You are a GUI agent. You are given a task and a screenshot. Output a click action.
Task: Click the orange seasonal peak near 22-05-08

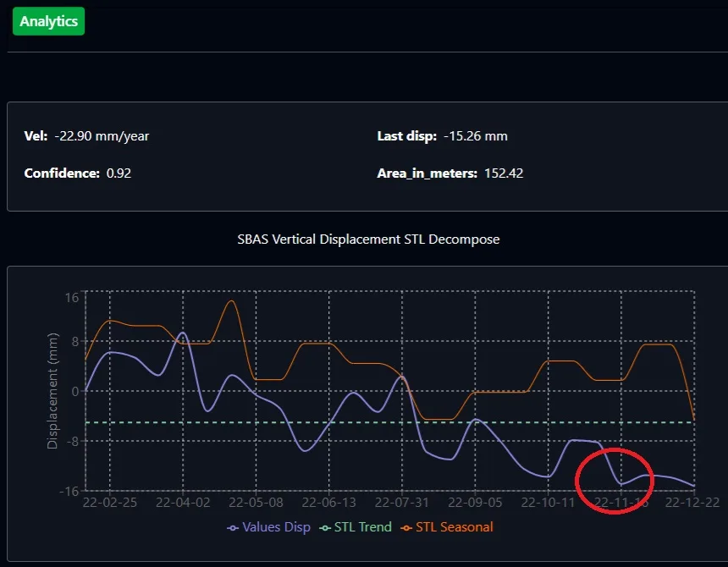[232, 301]
